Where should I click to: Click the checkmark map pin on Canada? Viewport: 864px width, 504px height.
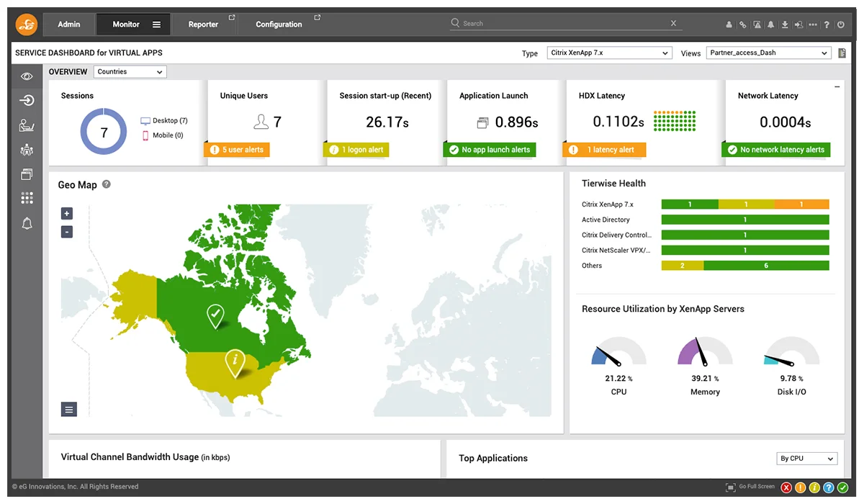[215, 316]
